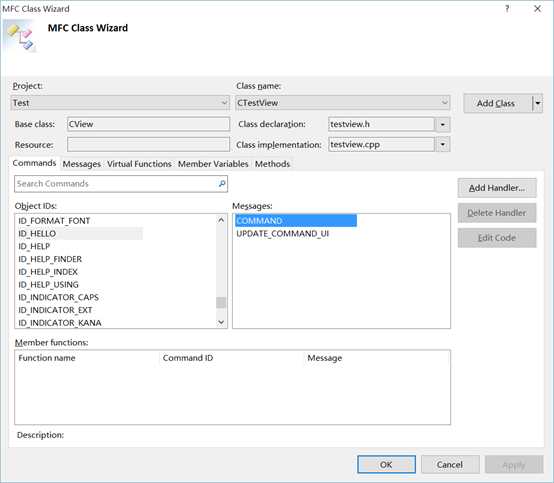Image resolution: width=554 pixels, height=483 pixels.
Task: Click the Delete Handler button
Action: click(x=497, y=213)
